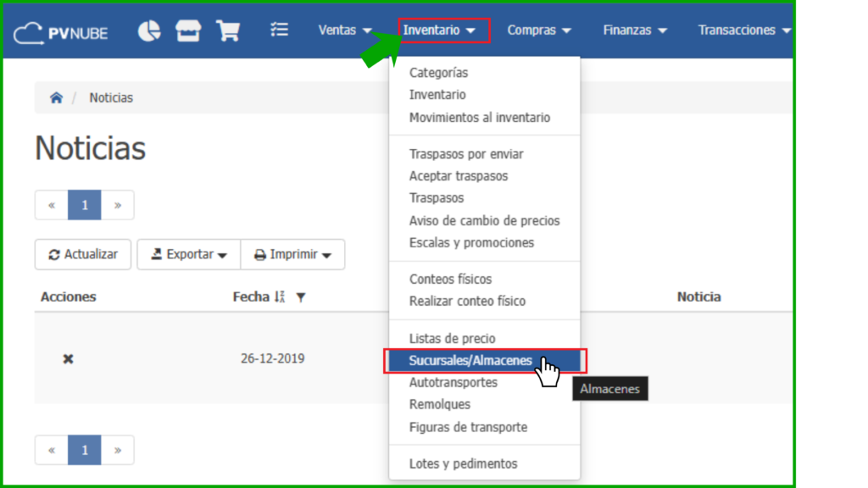
Task: Open the Imprimir dropdown
Action: 292,254
